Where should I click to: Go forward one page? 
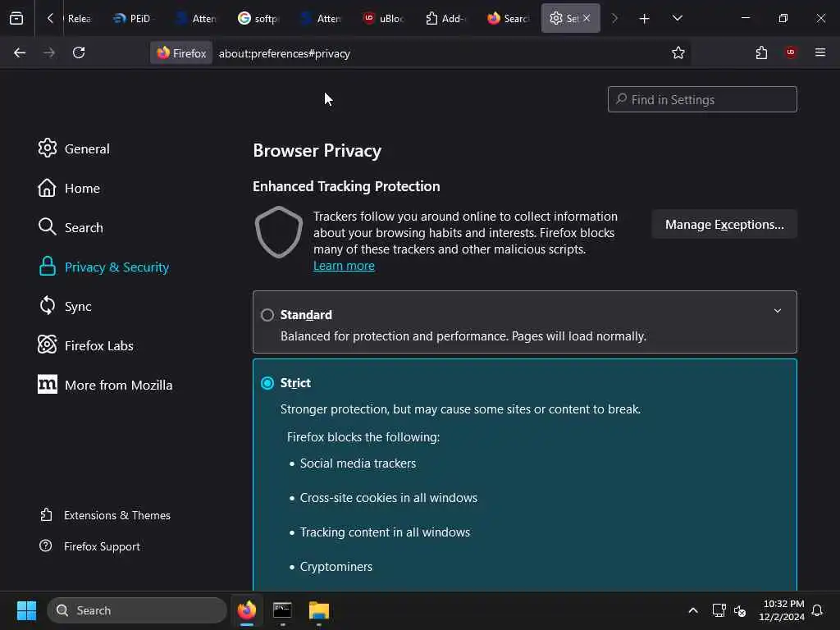(48, 52)
